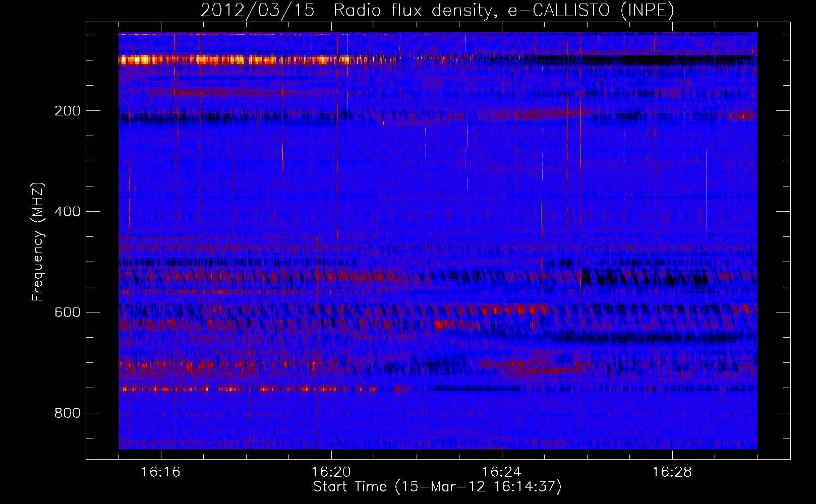Click the 'Frequency (MHZ)' axis label
This screenshot has height=504, width=816.
[38, 242]
